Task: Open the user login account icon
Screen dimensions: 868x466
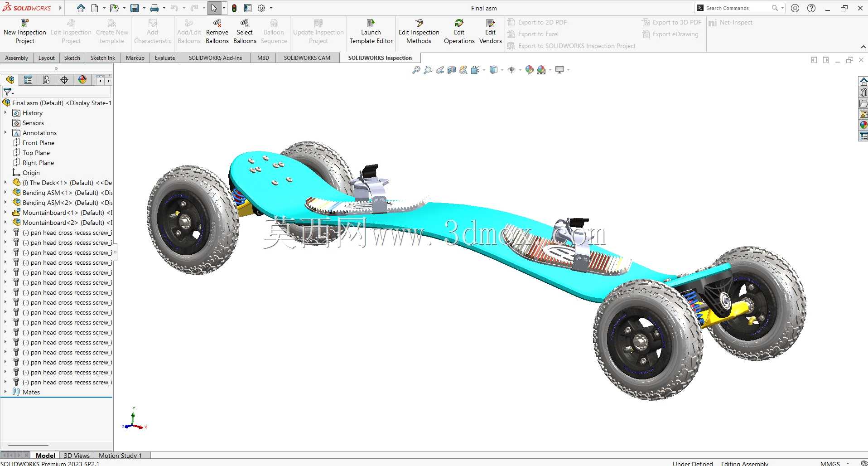Action: (795, 8)
